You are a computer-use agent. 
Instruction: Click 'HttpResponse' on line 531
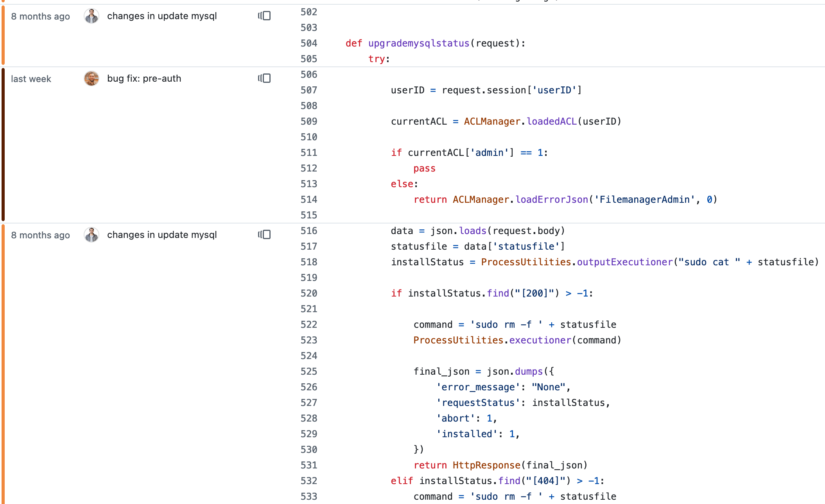click(487, 465)
